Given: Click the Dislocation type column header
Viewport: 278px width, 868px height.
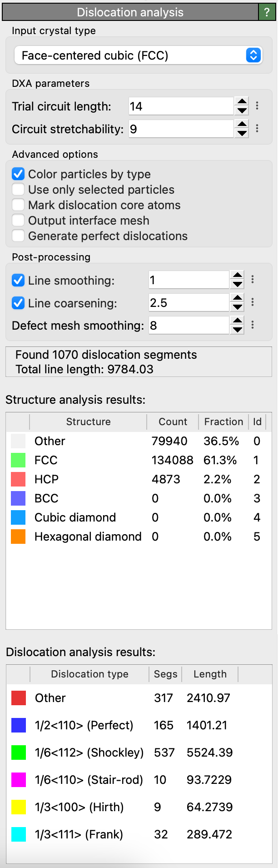Looking at the screenshot, I should (89, 674).
